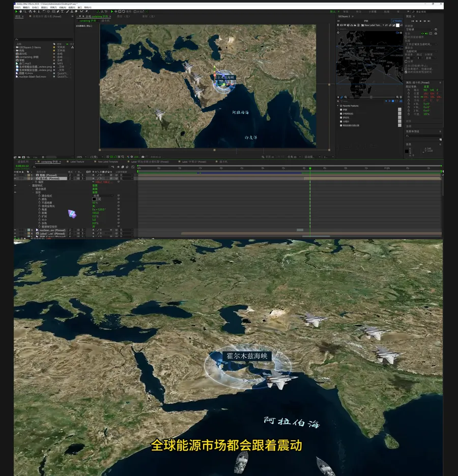Switch to the 审阅 workspace
The image size is (458, 476).
346,12
